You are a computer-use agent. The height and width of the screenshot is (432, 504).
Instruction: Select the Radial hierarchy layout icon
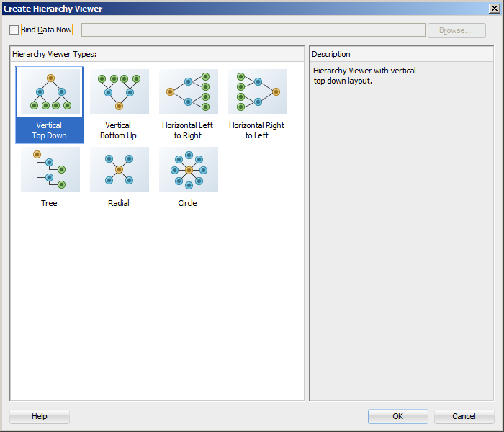pyautogui.click(x=120, y=170)
